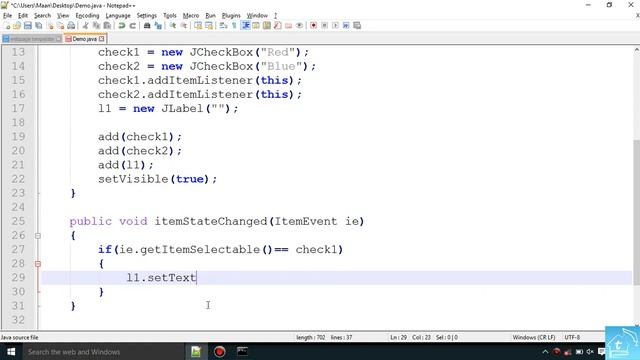Viewport: 640px width, 360px height.
Task: Click the red recorder taskbar icon
Action: [x=219, y=351]
